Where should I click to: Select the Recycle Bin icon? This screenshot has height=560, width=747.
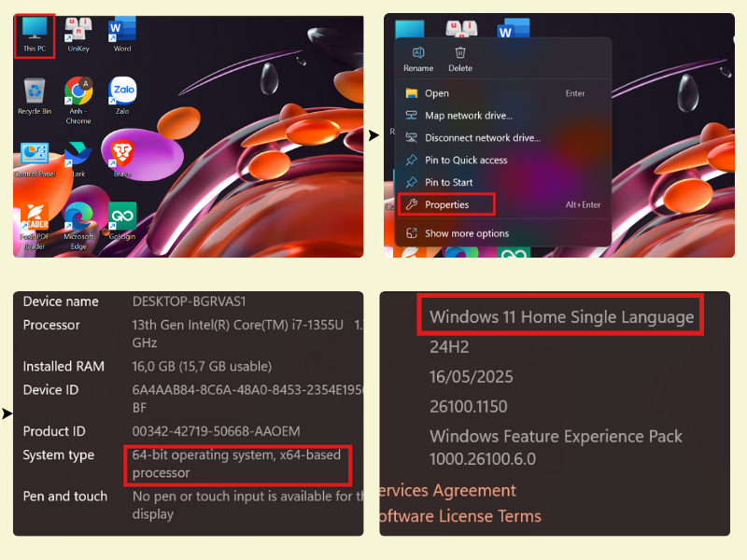pos(35,97)
